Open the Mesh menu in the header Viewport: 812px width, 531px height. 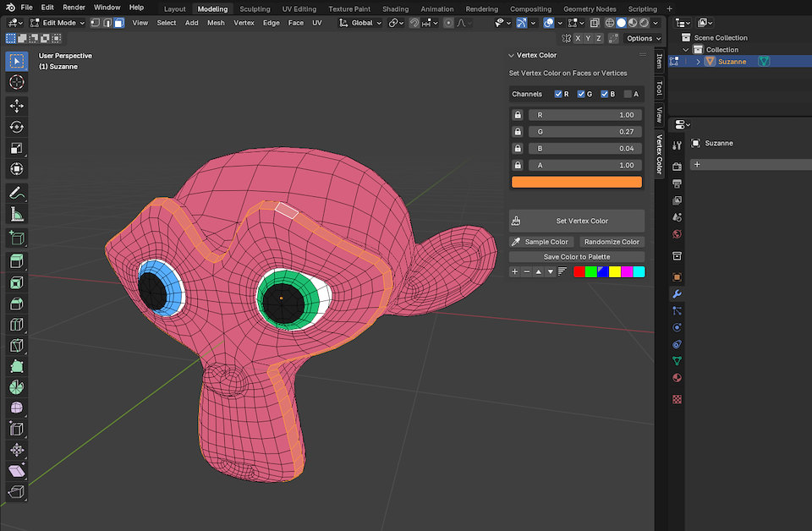pos(216,23)
